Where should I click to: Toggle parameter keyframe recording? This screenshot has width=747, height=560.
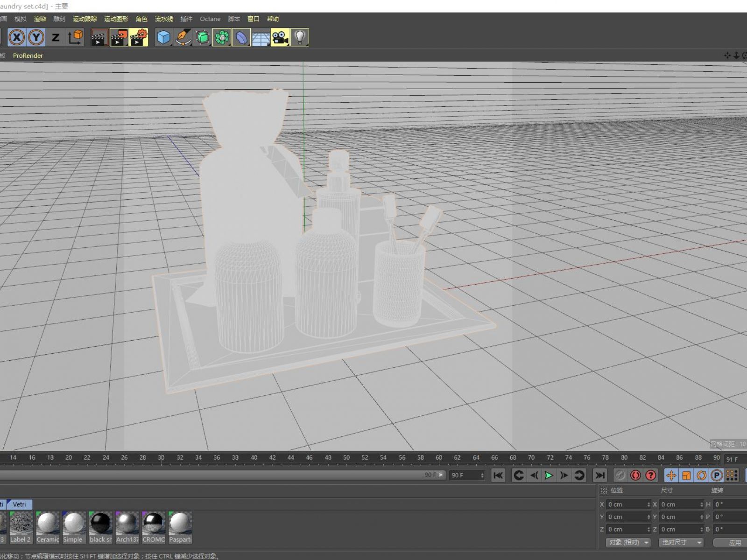click(717, 476)
